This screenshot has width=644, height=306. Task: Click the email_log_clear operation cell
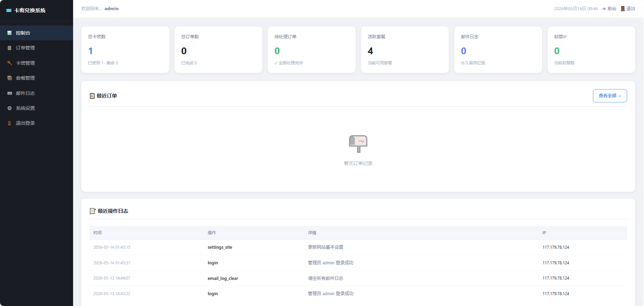[x=223, y=279]
